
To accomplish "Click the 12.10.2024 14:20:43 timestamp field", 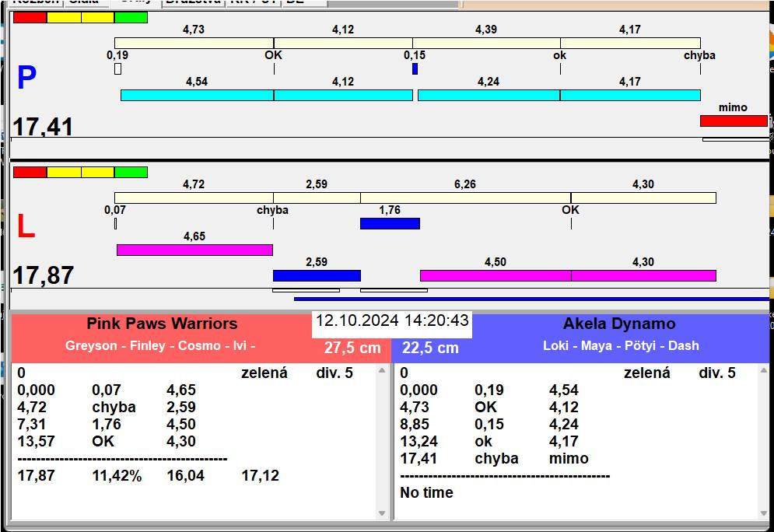I will point(392,320).
